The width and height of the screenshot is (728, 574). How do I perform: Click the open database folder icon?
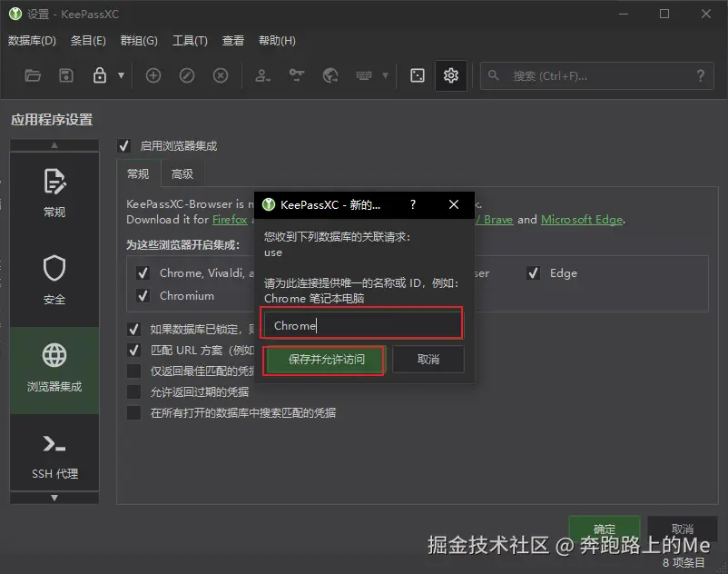coord(33,75)
